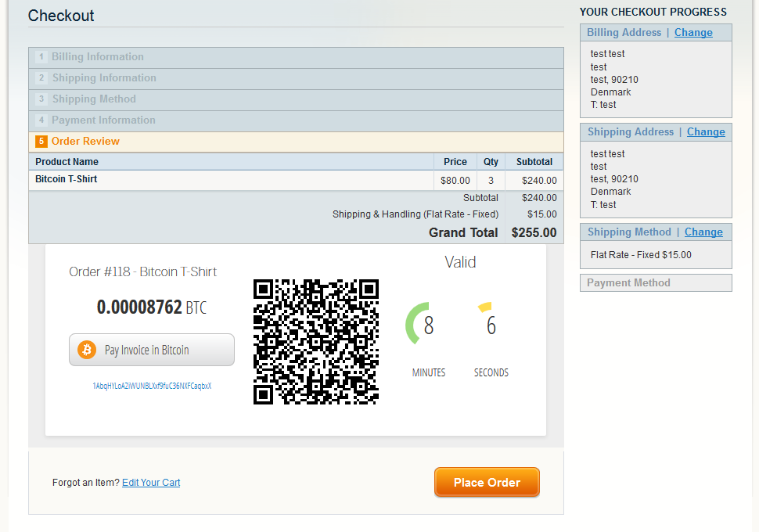Viewport: 759px width, 532px height.
Task: Click step 1 number badge
Action: [x=41, y=57]
